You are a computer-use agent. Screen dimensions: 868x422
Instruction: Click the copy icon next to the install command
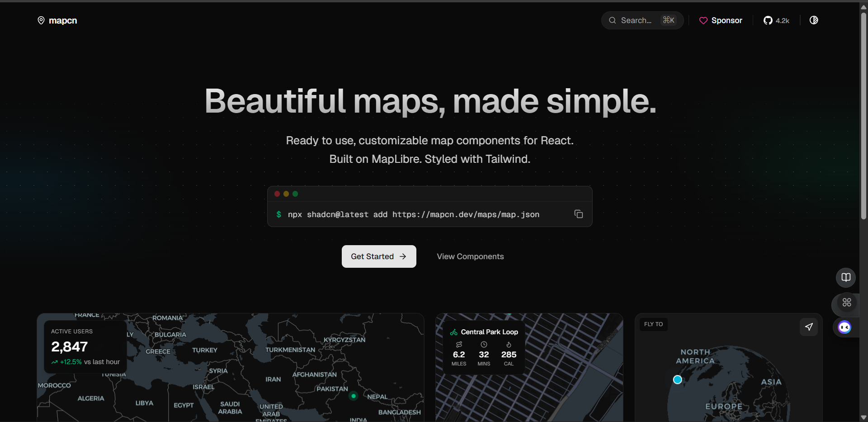coord(579,214)
